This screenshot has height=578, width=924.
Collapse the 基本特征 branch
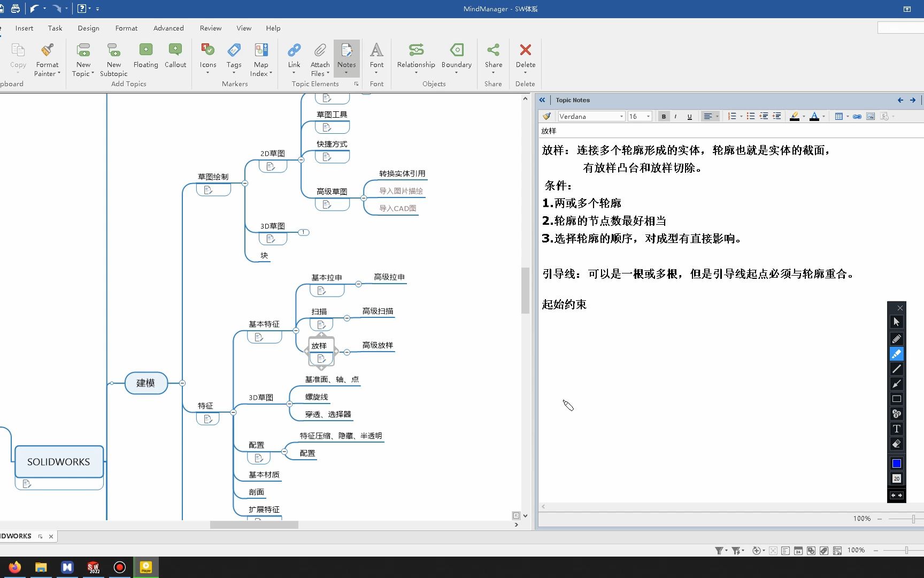point(296,330)
